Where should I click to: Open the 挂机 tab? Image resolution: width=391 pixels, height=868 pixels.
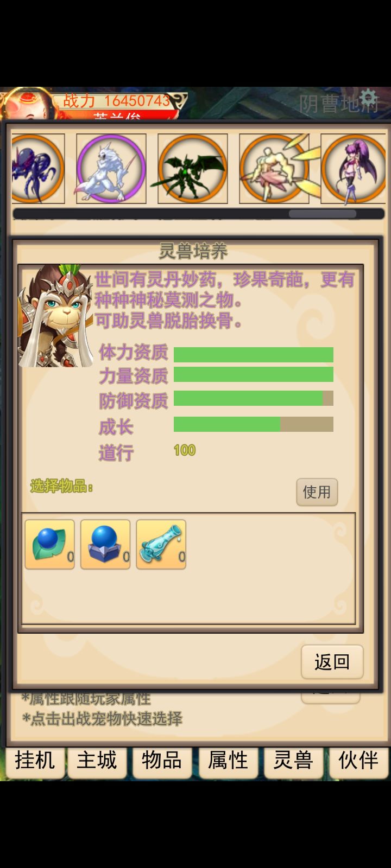click(35, 761)
